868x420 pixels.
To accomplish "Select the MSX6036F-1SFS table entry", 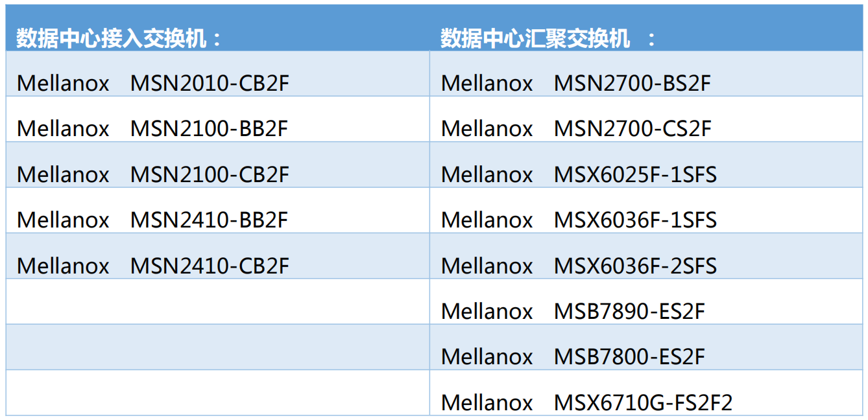I will 635,220.
